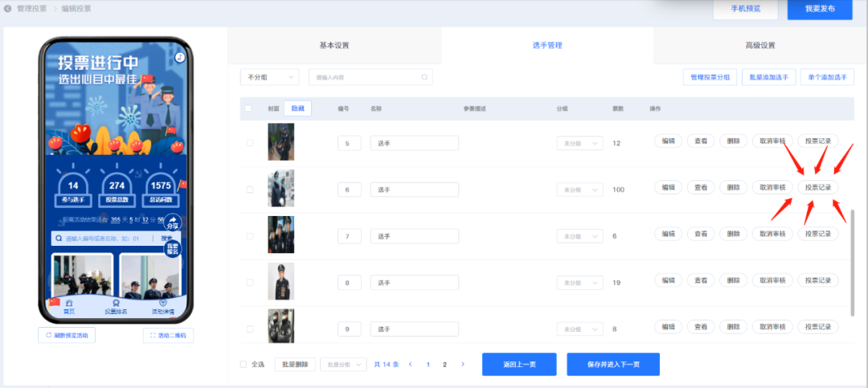Open the 不分组 group filter dropdown
The height and width of the screenshot is (388, 868).
point(269,77)
